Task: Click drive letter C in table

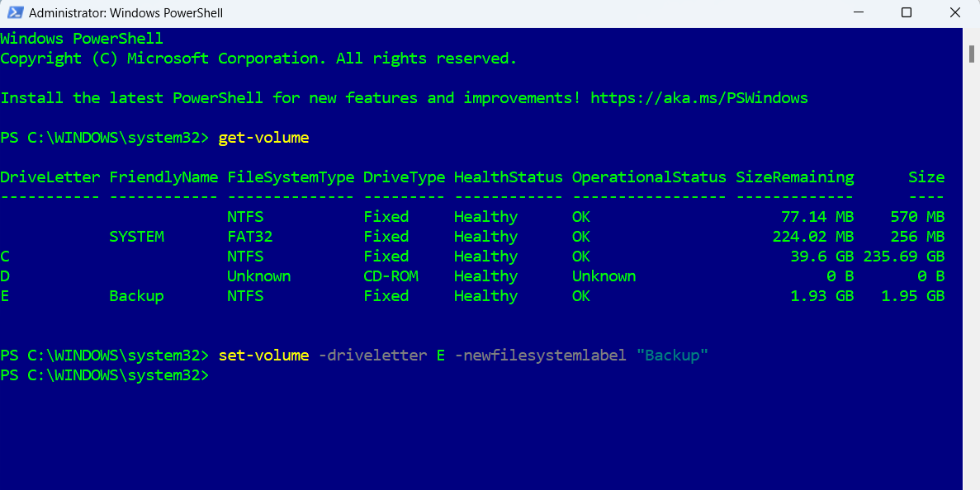Action: pyautogui.click(x=4, y=257)
